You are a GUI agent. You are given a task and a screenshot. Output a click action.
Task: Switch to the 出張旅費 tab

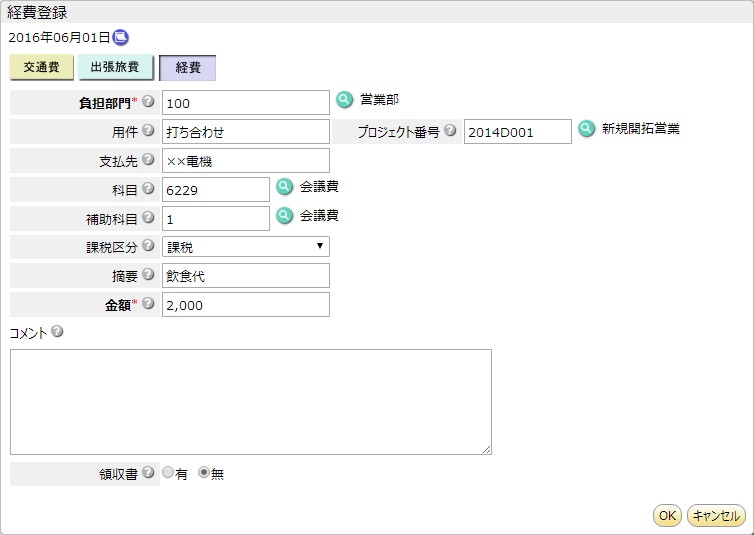[115, 67]
